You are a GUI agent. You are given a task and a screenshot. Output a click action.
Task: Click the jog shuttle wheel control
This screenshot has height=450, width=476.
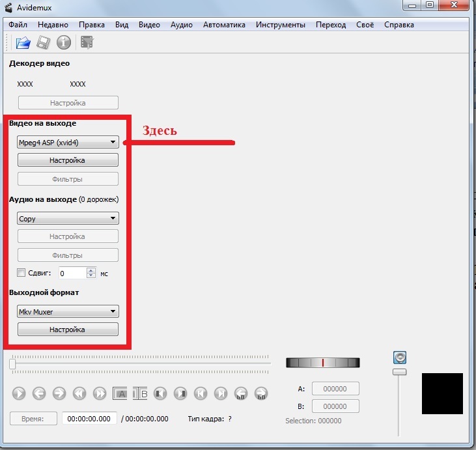323,363
